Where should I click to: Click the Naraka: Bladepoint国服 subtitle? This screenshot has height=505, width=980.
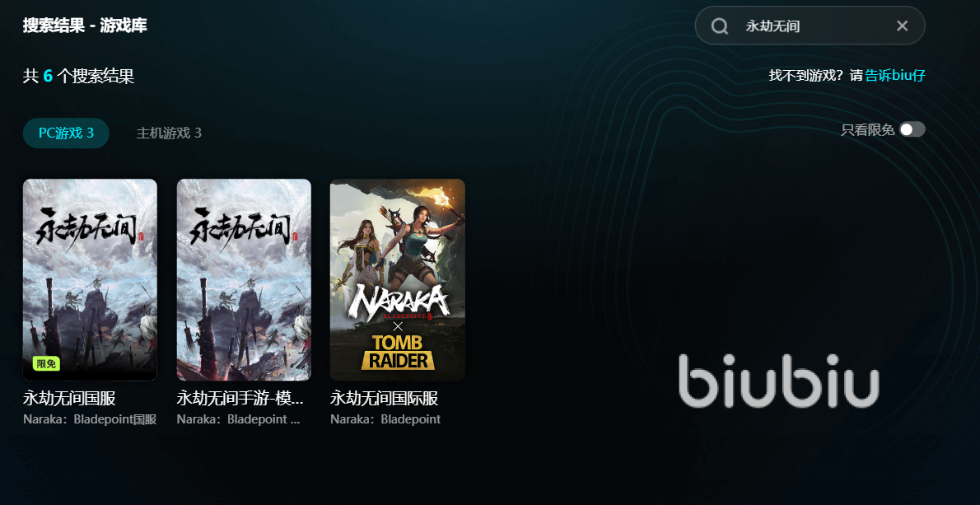pos(90,419)
